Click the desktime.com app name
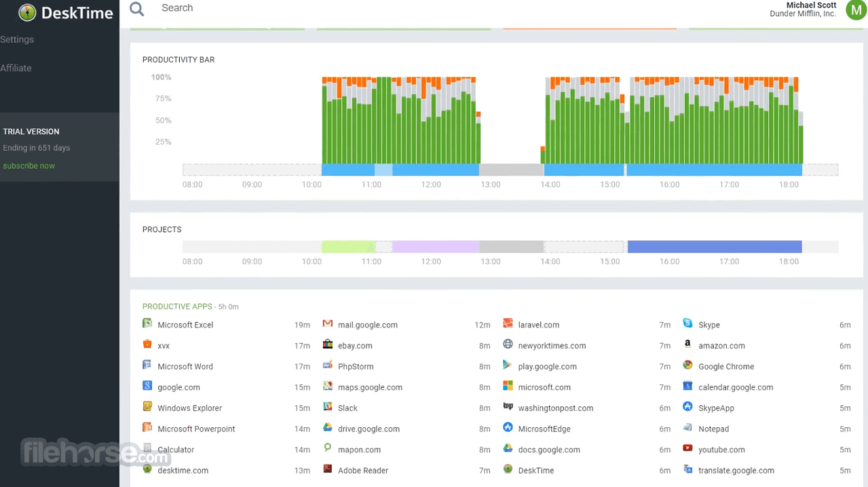The height and width of the screenshot is (487, 868). [183, 470]
